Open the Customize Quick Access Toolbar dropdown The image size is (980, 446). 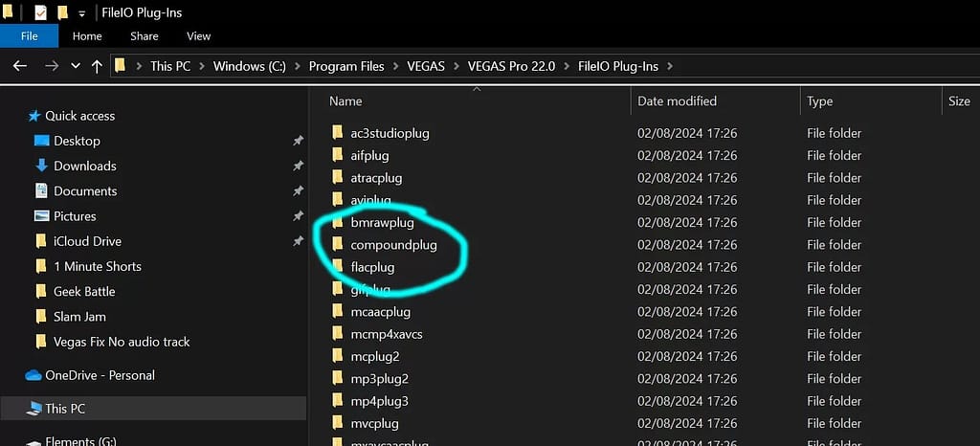click(x=81, y=13)
